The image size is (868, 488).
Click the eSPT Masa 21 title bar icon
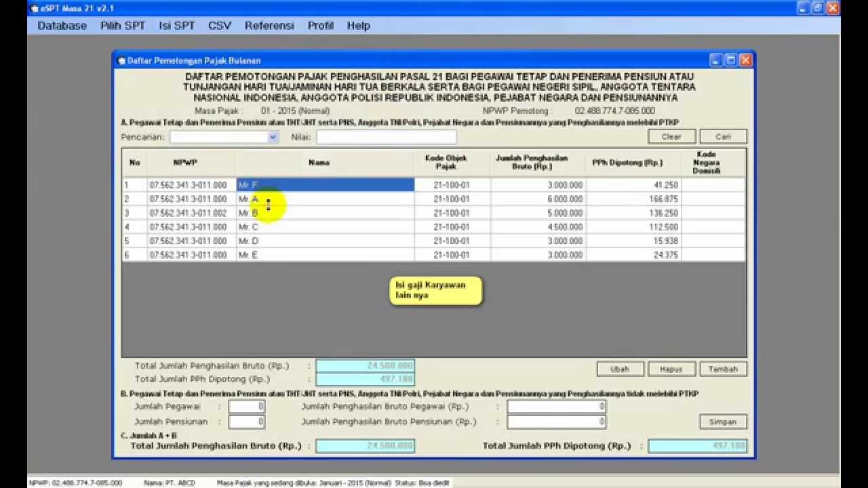click(35, 8)
